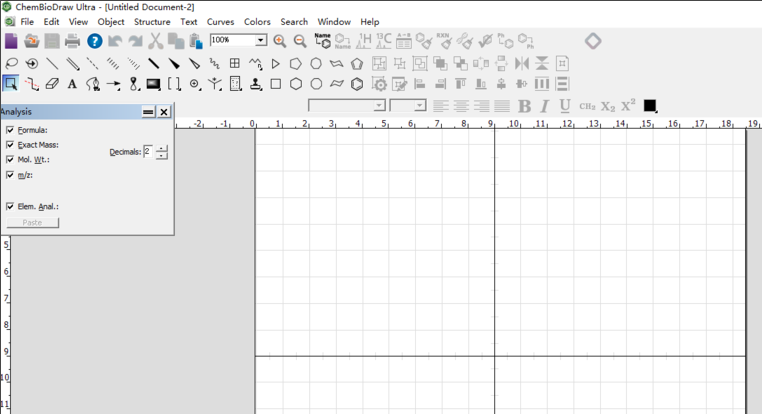
Task: Select the Arrow tool
Action: (113, 84)
